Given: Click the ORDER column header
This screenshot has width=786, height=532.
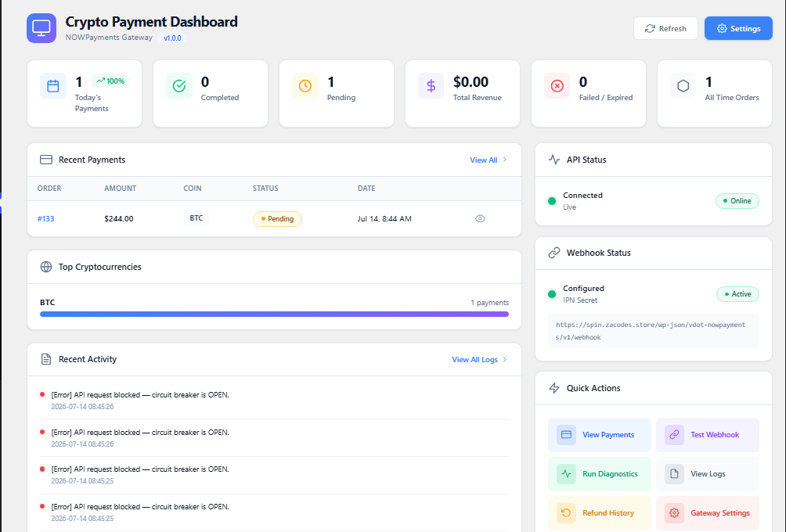Looking at the screenshot, I should click(49, 189).
